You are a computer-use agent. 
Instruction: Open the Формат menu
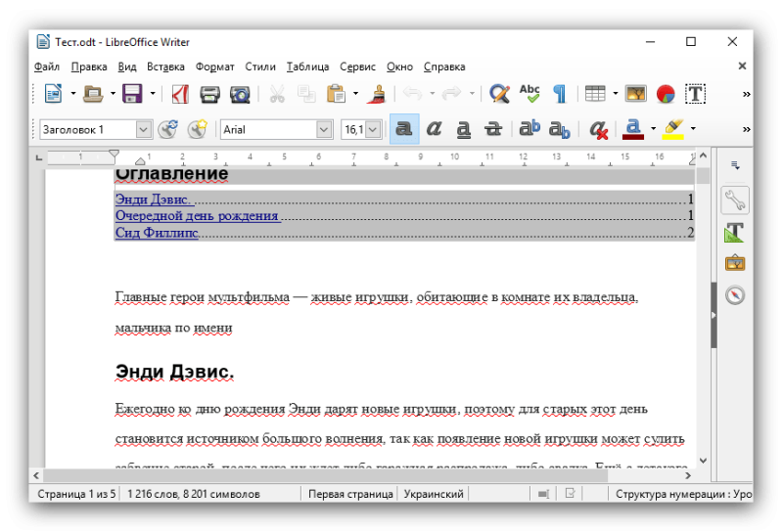pyautogui.click(x=214, y=66)
